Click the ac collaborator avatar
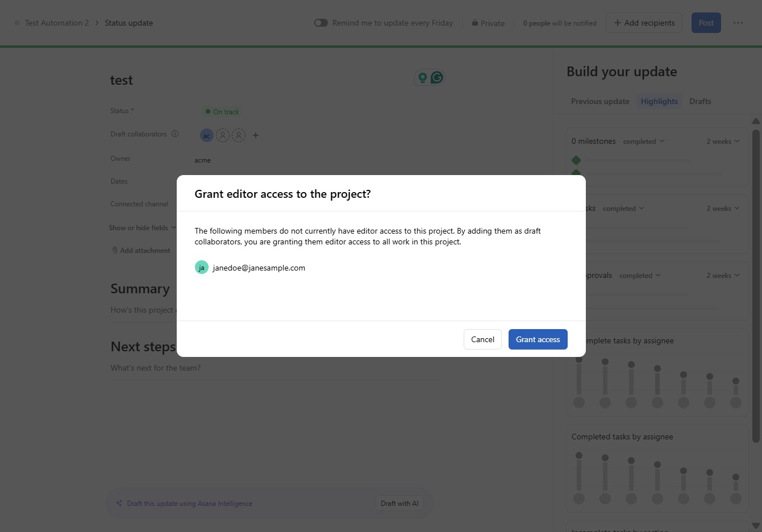This screenshot has height=532, width=762. (x=206, y=135)
